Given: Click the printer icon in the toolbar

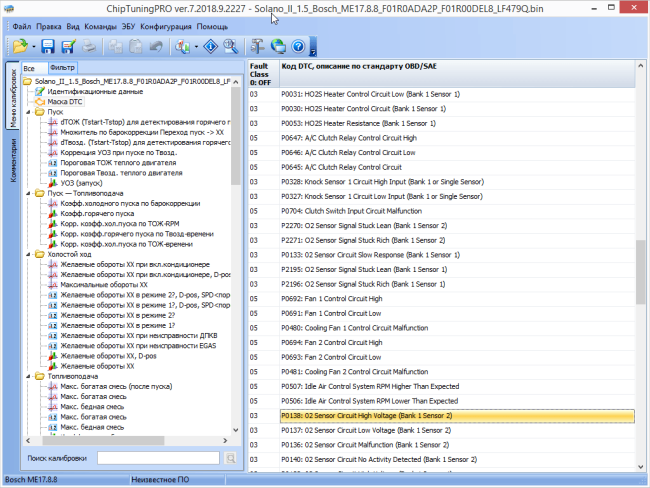Looking at the screenshot, I should point(88,46).
